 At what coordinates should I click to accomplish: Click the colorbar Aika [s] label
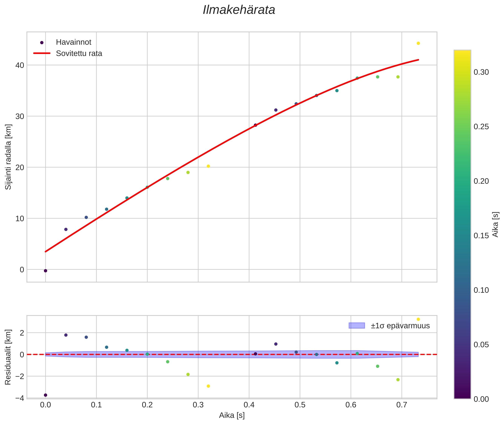(495, 224)
